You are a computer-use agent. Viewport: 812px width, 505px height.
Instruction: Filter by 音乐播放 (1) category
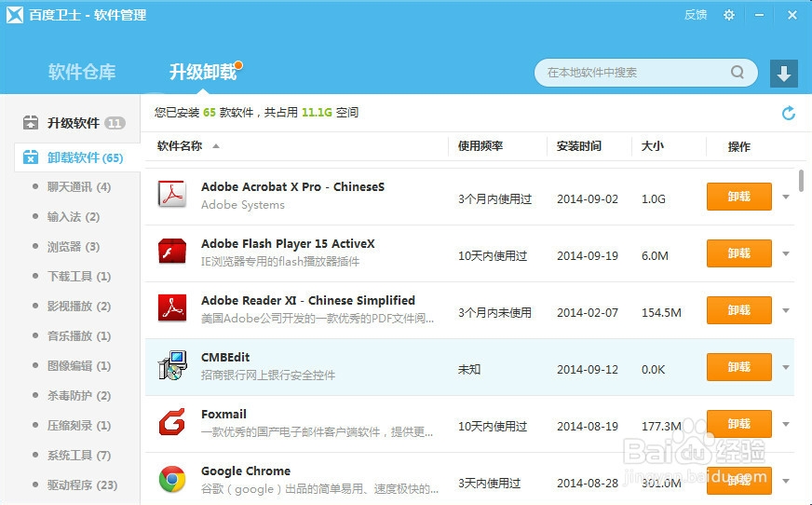[79, 335]
